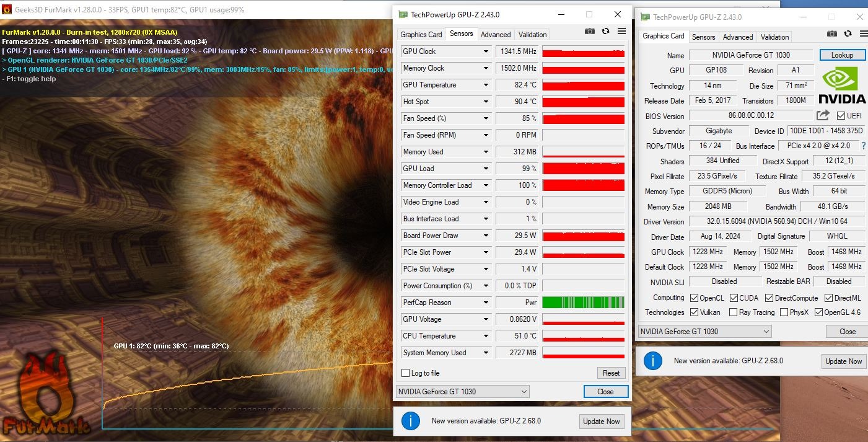This screenshot has height=442, width=868.
Task: Switch to Advanced tab in Graphics Card window
Action: coord(738,37)
